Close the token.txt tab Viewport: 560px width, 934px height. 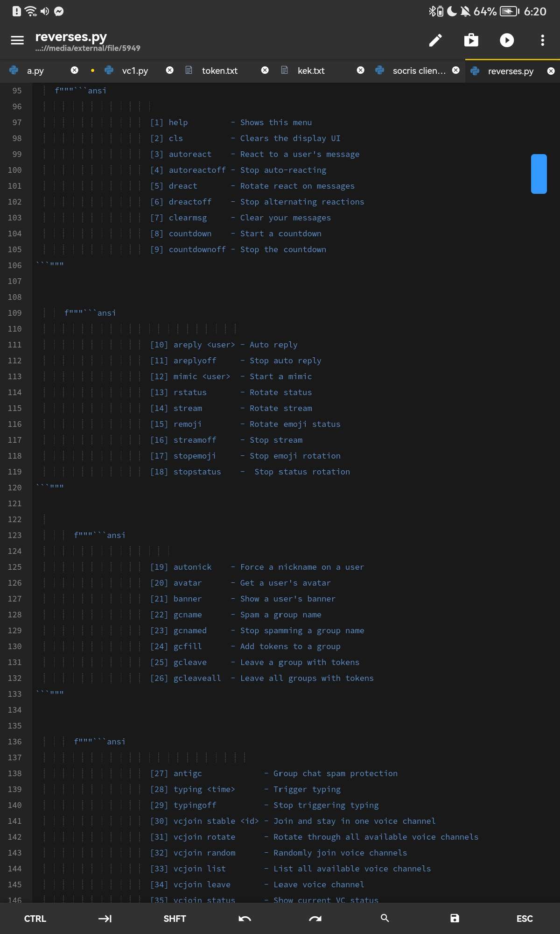[x=265, y=71]
